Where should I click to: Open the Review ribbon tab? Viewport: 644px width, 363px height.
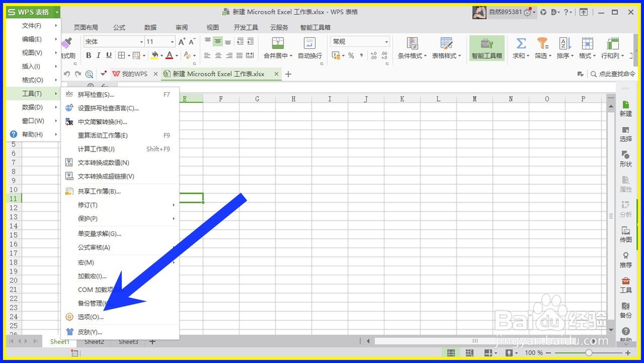pyautogui.click(x=182, y=27)
